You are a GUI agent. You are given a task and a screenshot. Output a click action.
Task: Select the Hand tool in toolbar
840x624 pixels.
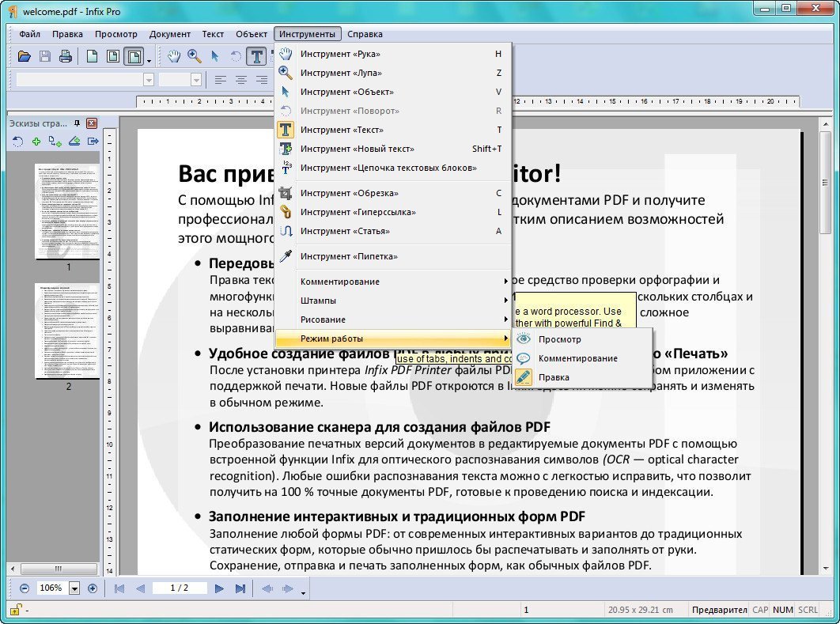tap(173, 55)
